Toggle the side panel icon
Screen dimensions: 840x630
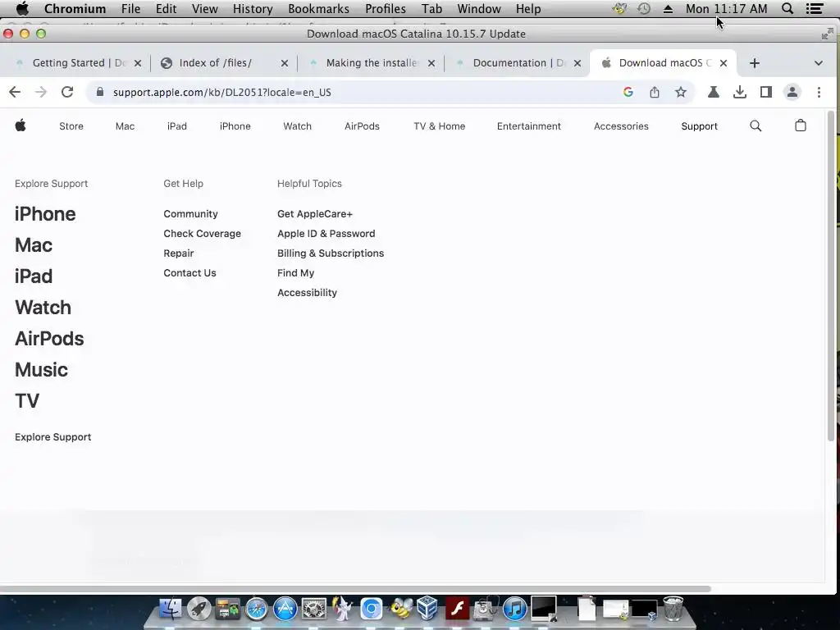point(766,92)
